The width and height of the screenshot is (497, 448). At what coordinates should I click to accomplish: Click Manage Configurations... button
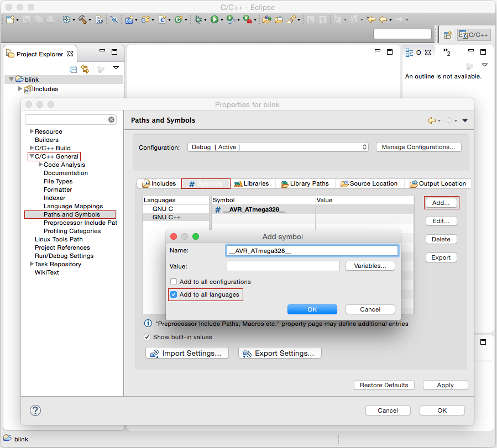(418, 147)
